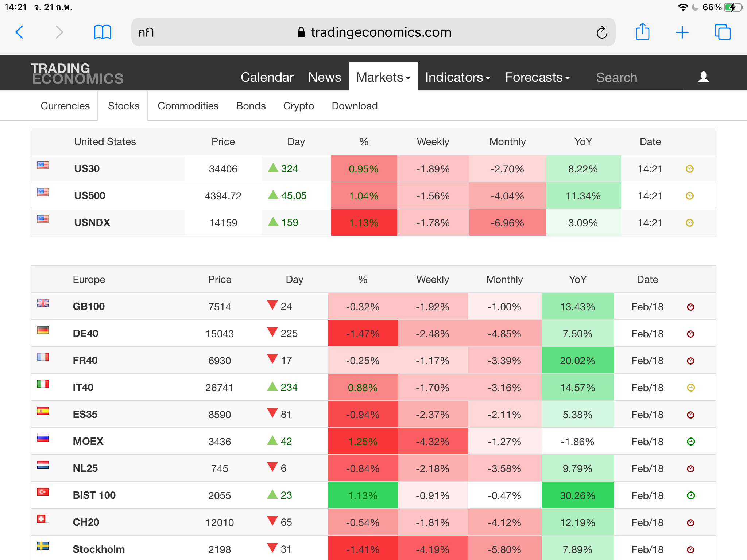Click the Swiss flag beside CH20
747x560 pixels.
[x=43, y=519]
